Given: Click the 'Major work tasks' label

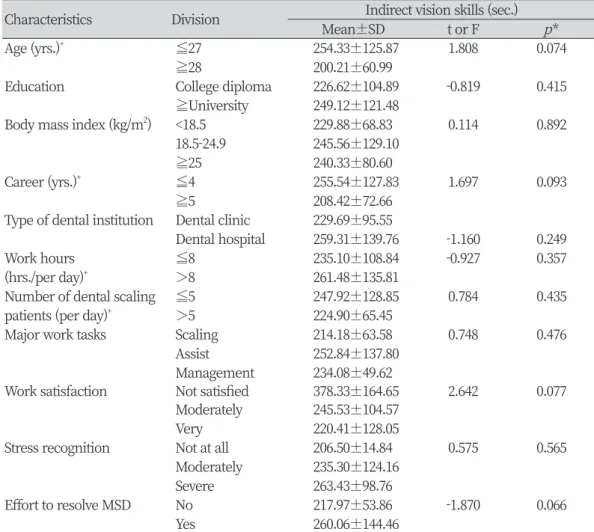Looking at the screenshot, I should [x=55, y=335].
